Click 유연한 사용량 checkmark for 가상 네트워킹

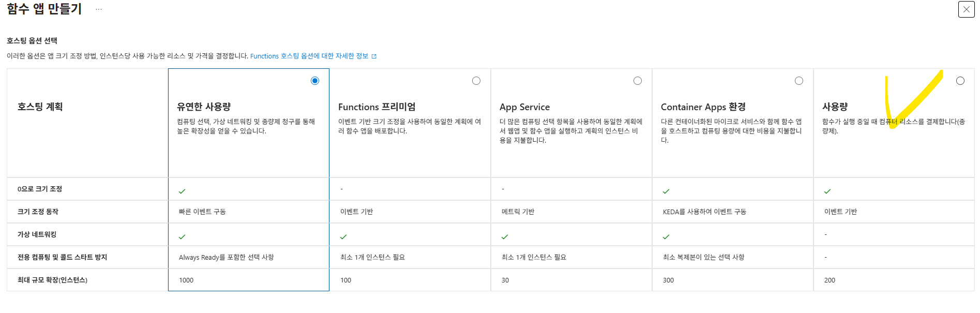182,236
